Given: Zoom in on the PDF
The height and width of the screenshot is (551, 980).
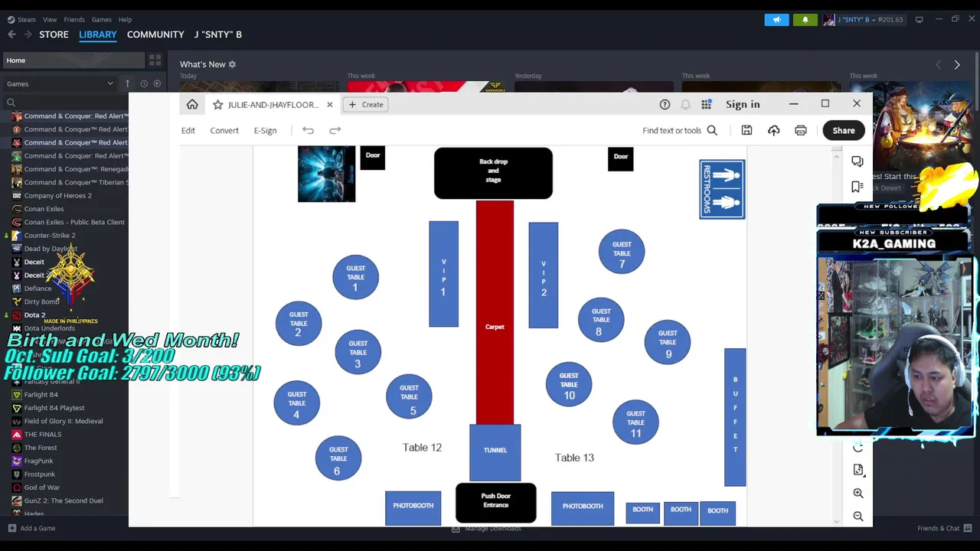Looking at the screenshot, I should [858, 493].
